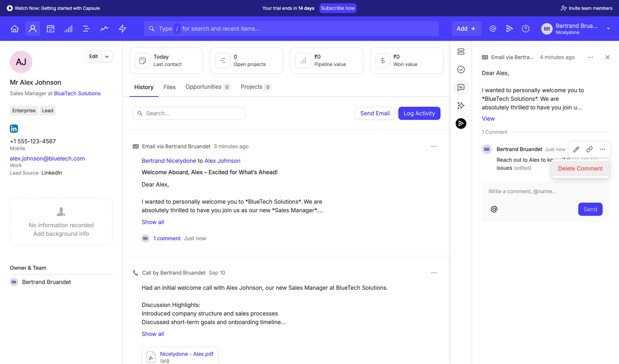Expand call note with its Show all link
The image size is (619, 364).
tap(153, 334)
